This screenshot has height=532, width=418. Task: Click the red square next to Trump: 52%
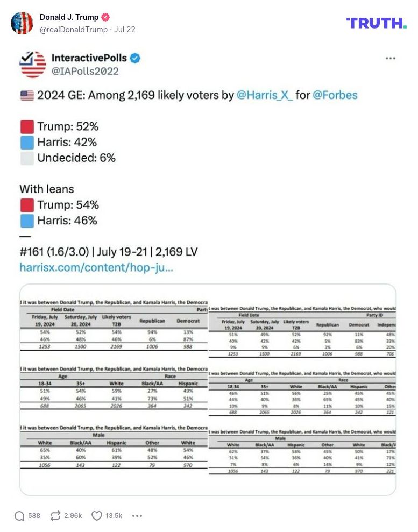(x=27, y=127)
